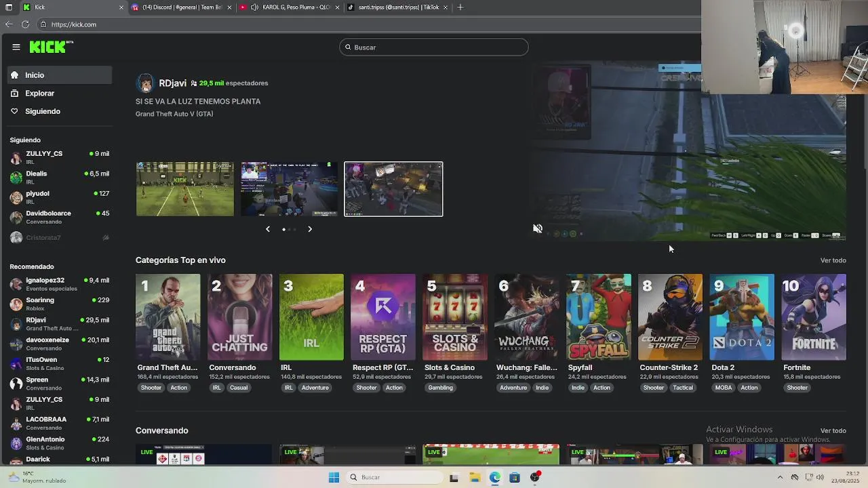Viewport: 868px width, 488px height.
Task: Switch to Discord browser tab
Action: [182, 7]
